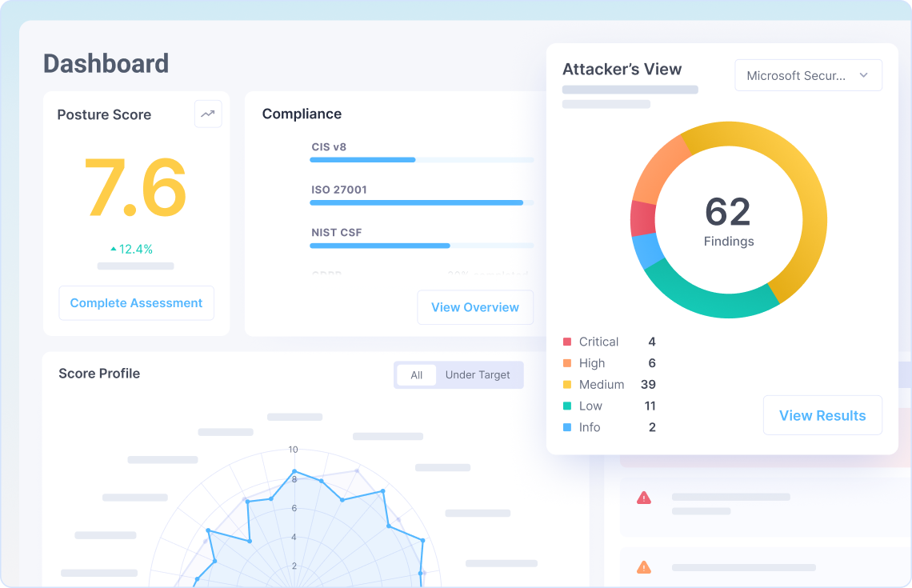Click the NIST CSF progress bar
Viewport: 912px width, 588px height.
click(x=421, y=246)
